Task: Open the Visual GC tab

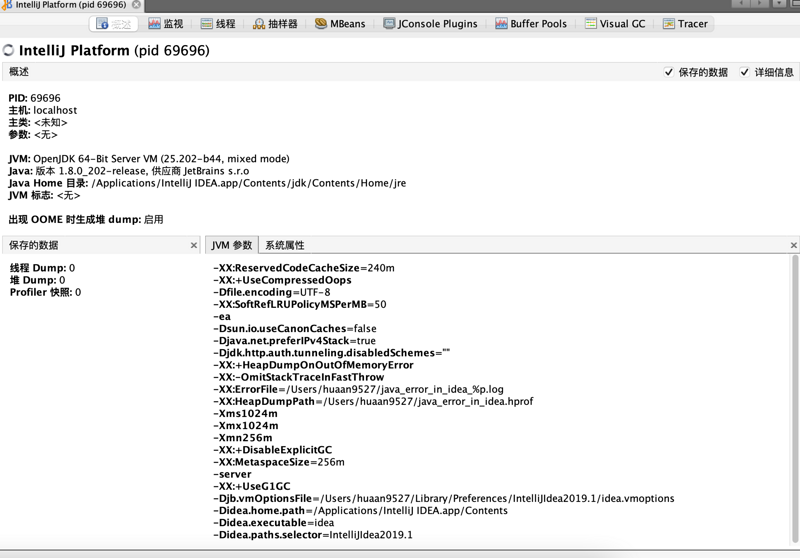Action: pos(615,24)
